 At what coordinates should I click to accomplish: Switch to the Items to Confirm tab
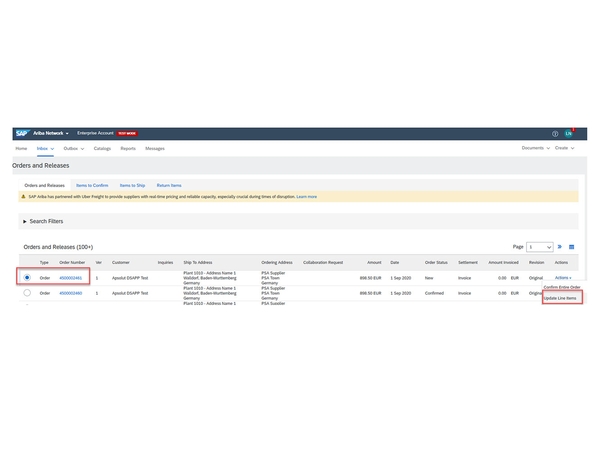coord(92,185)
